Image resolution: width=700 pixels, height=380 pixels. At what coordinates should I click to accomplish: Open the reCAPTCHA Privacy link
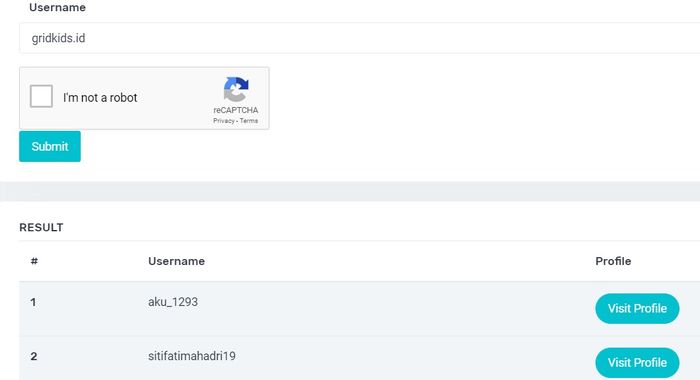pyautogui.click(x=224, y=121)
